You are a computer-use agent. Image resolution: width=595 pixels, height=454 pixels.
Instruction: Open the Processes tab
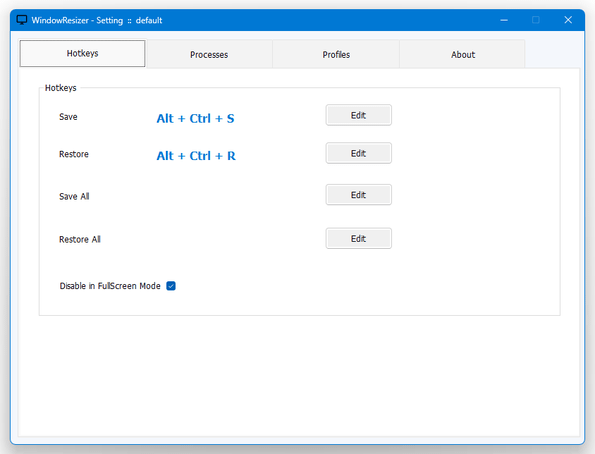(209, 55)
